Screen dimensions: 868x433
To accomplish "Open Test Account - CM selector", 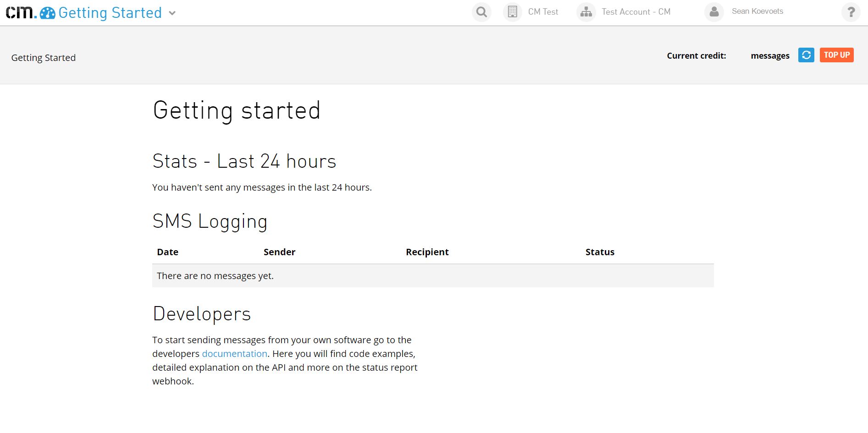I will tap(636, 12).
